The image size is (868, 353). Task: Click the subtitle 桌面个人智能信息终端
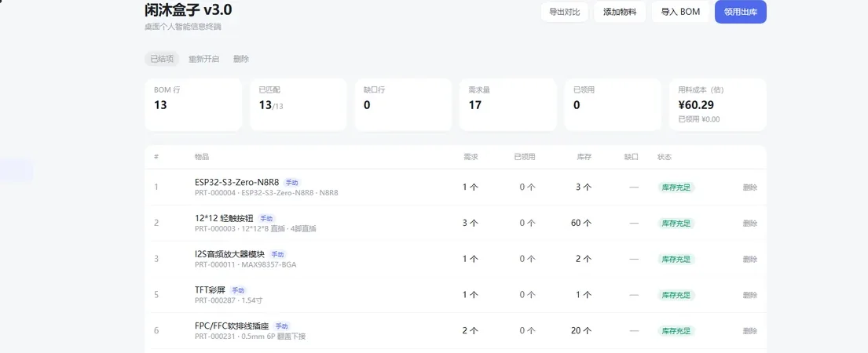183,27
